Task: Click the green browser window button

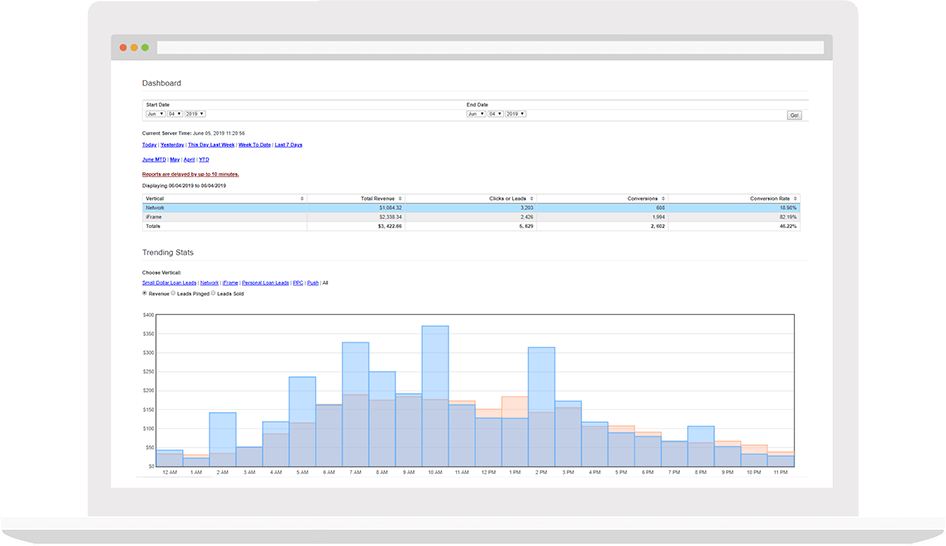Action: click(x=146, y=47)
